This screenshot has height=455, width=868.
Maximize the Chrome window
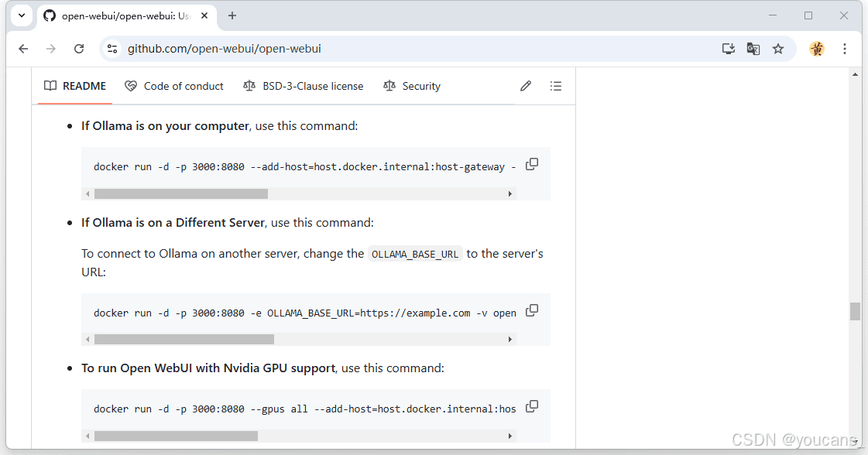click(x=808, y=15)
